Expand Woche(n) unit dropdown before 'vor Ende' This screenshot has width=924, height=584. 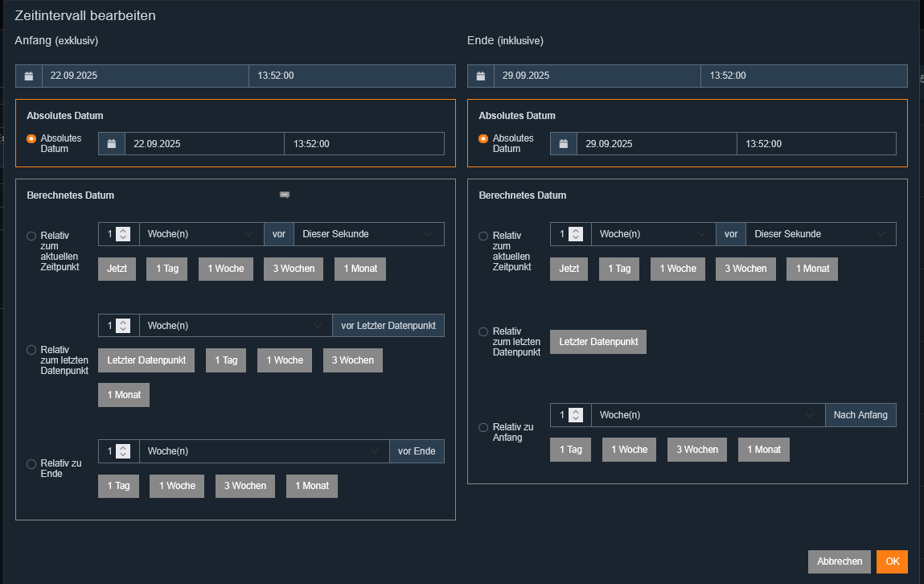pos(264,451)
